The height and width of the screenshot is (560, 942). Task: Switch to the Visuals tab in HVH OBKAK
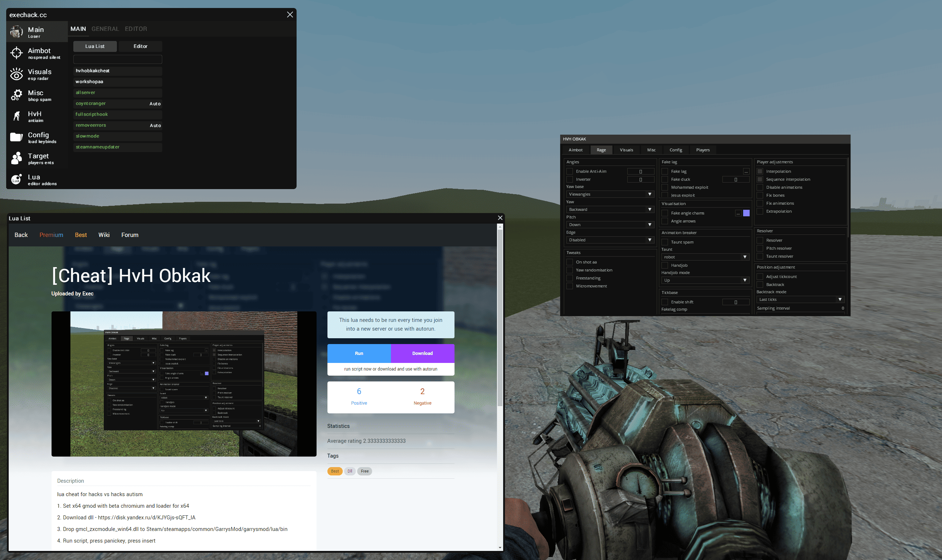[x=626, y=150]
